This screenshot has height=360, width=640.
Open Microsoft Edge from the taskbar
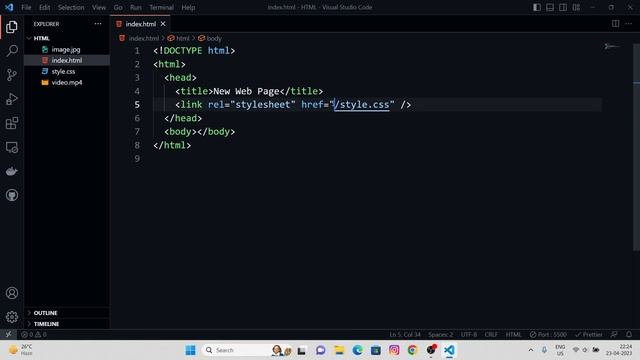(x=358, y=350)
